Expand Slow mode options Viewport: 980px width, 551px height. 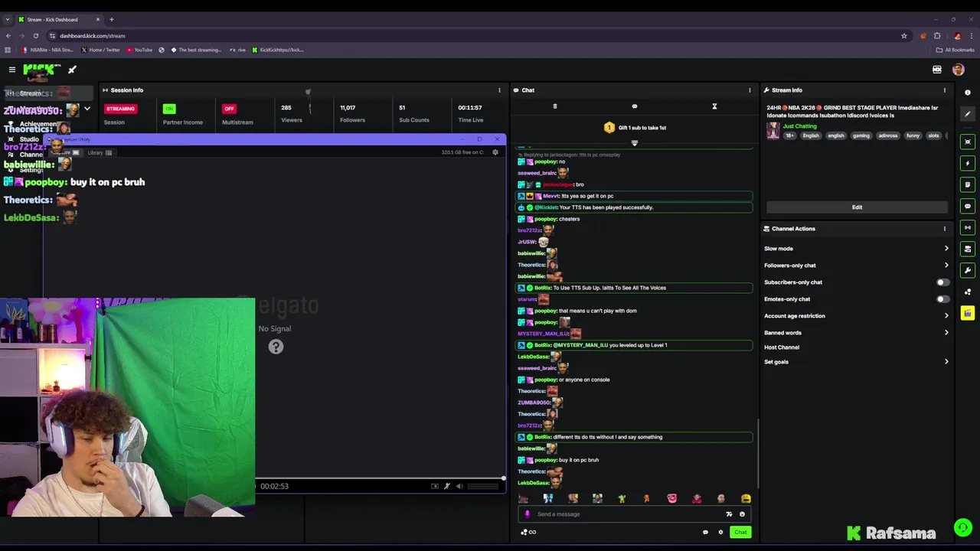tap(946, 249)
